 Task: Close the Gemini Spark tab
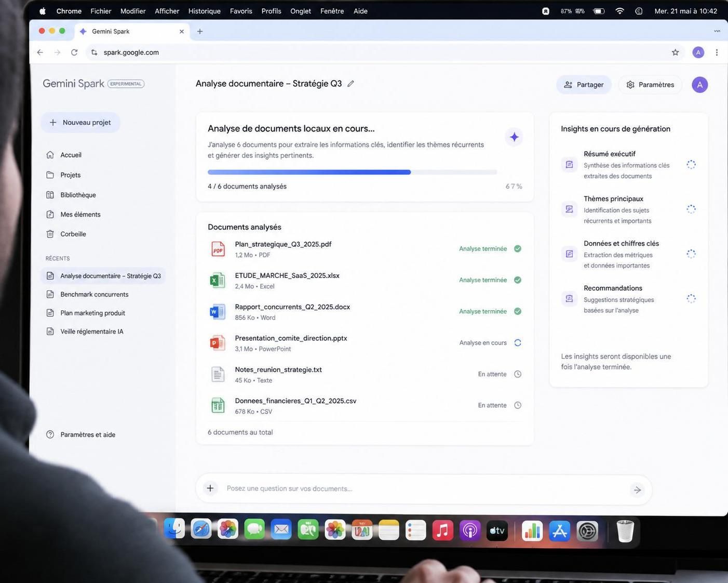181,32
